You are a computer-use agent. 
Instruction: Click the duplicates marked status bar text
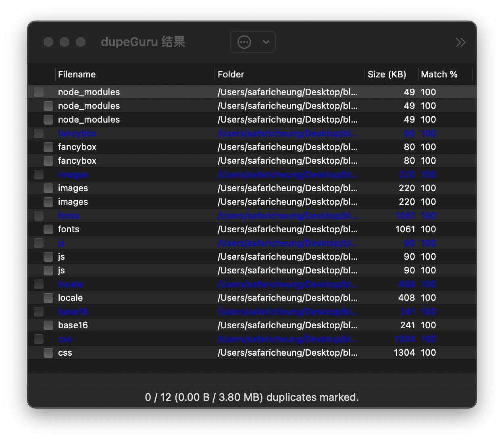[252, 397]
